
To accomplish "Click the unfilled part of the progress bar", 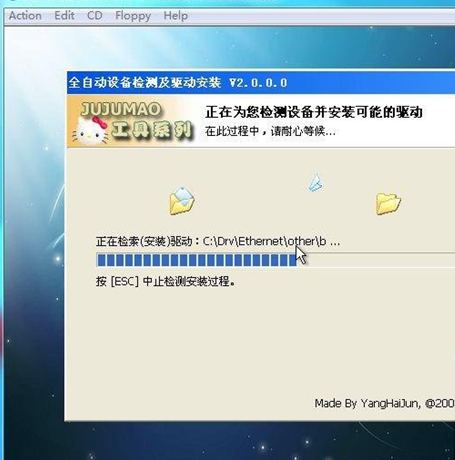I will coord(376,260).
